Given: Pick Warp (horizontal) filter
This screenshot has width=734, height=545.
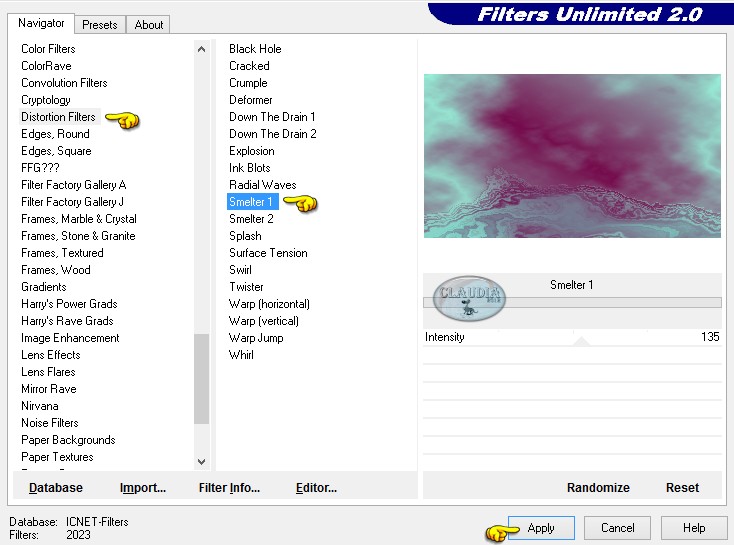Looking at the screenshot, I should click(269, 304).
